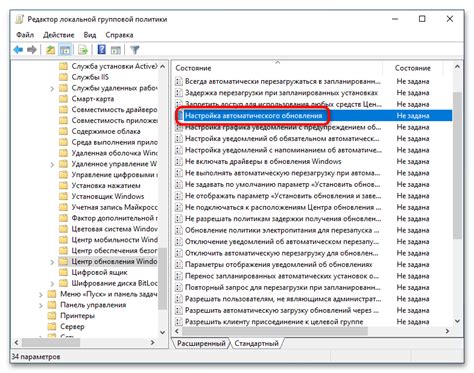Toggle the action pane toolbar icon
Viewport: 474px width, 373px height.
(x=116, y=50)
